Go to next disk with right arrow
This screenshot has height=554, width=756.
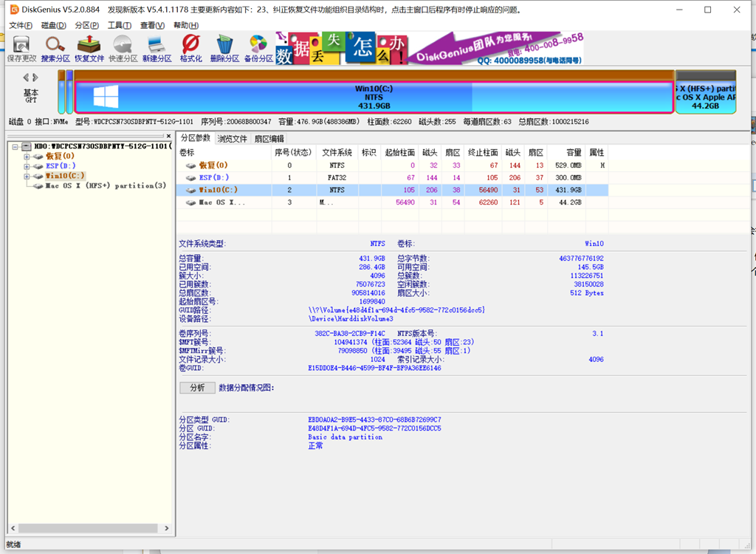(35, 78)
